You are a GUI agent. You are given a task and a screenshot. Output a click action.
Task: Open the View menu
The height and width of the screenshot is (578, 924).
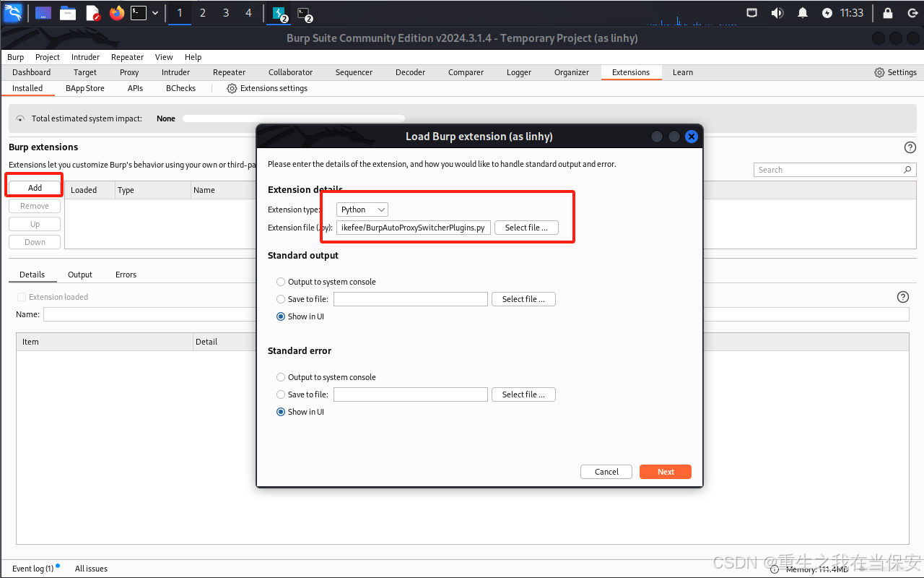tap(164, 57)
